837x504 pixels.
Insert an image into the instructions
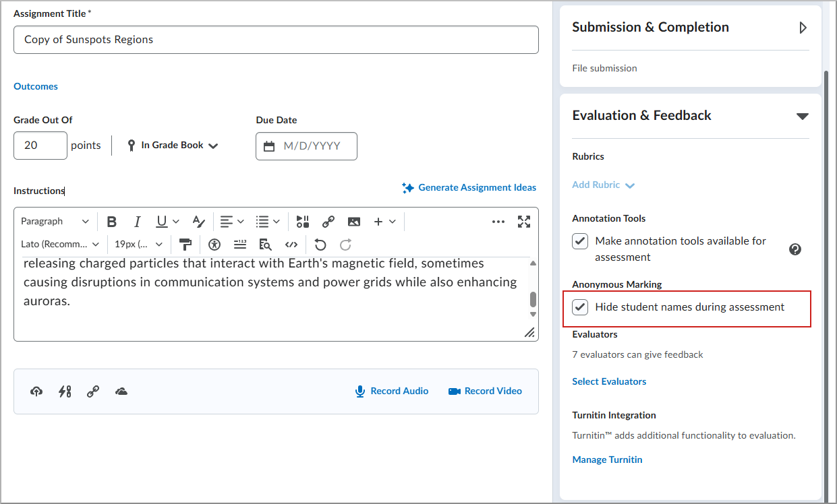coord(354,221)
